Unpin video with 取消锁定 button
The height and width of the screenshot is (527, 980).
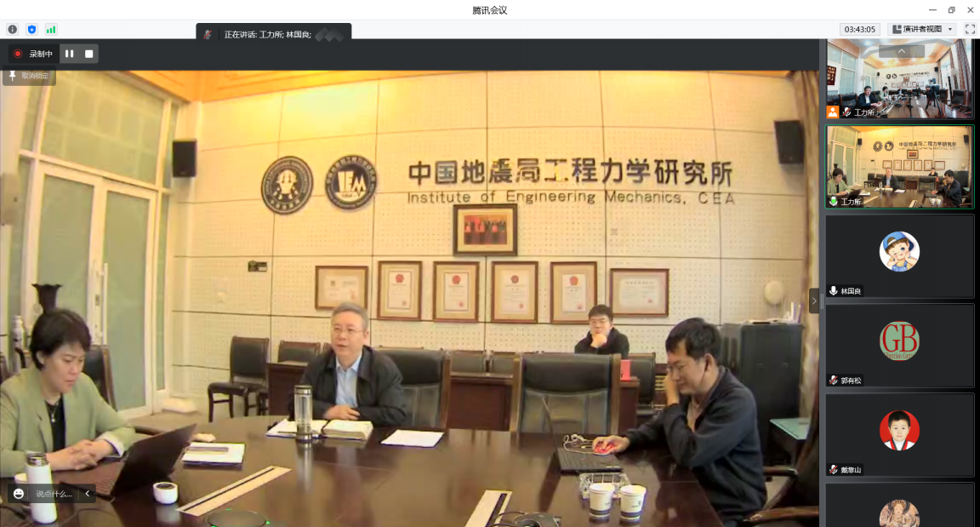point(29,76)
